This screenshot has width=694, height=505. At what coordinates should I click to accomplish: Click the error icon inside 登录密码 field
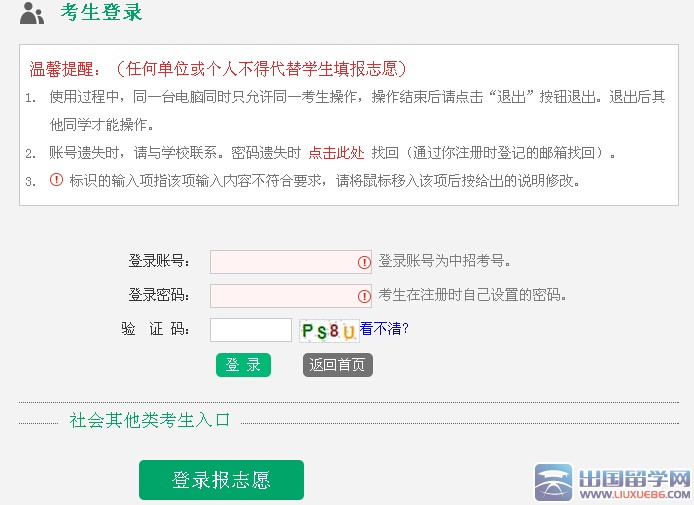point(364,296)
